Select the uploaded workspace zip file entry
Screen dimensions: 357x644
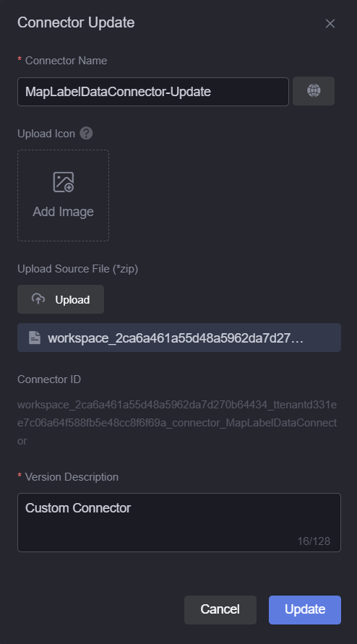click(x=179, y=338)
